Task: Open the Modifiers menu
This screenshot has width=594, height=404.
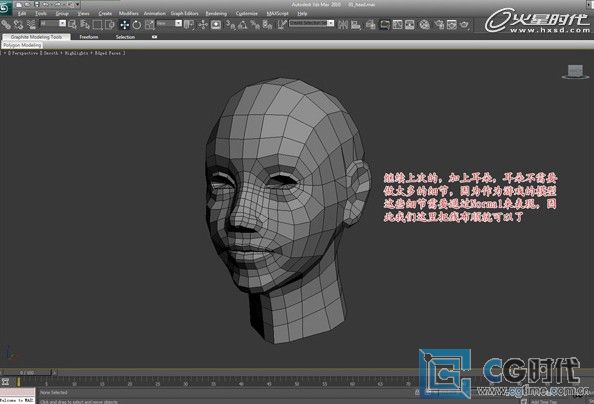Action: click(128, 14)
